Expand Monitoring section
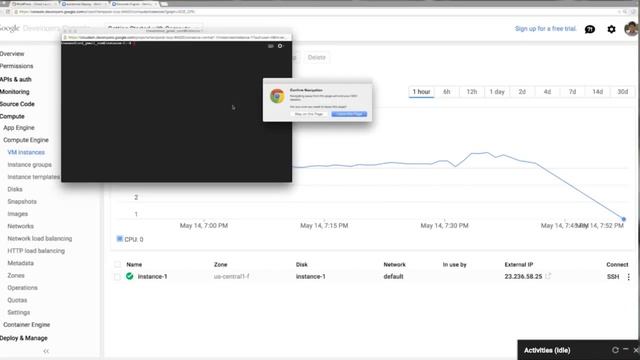 click(14, 92)
